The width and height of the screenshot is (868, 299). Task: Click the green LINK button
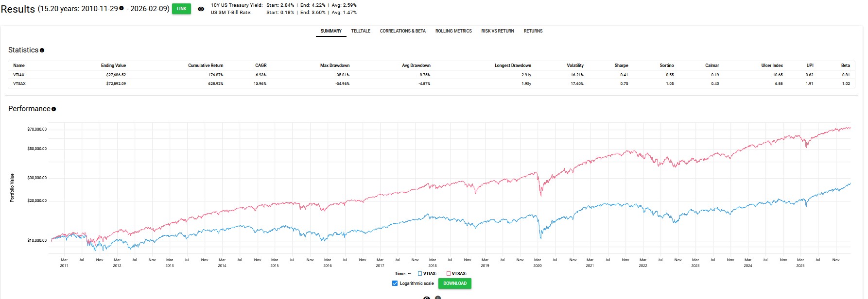coord(181,9)
